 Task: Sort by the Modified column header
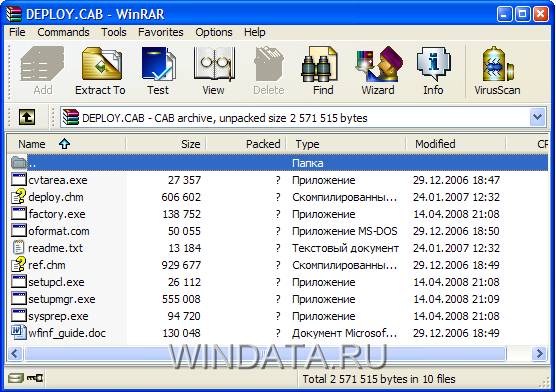tap(456, 144)
